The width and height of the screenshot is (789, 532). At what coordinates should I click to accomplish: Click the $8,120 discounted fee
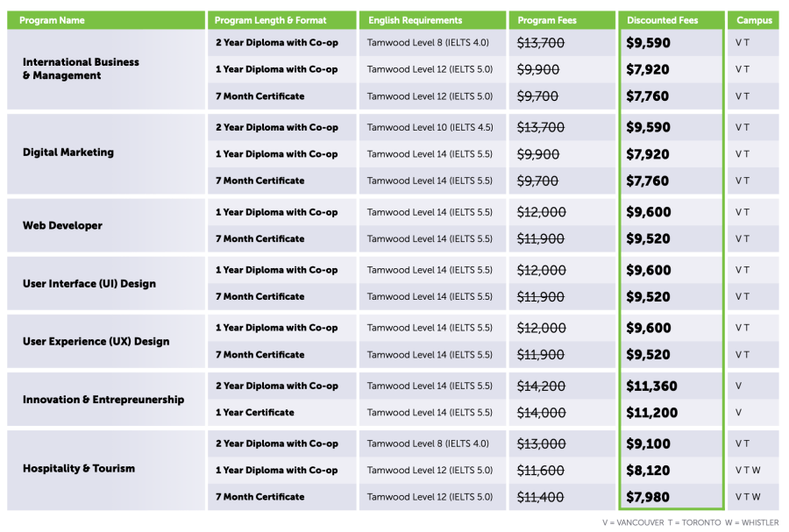(x=648, y=471)
